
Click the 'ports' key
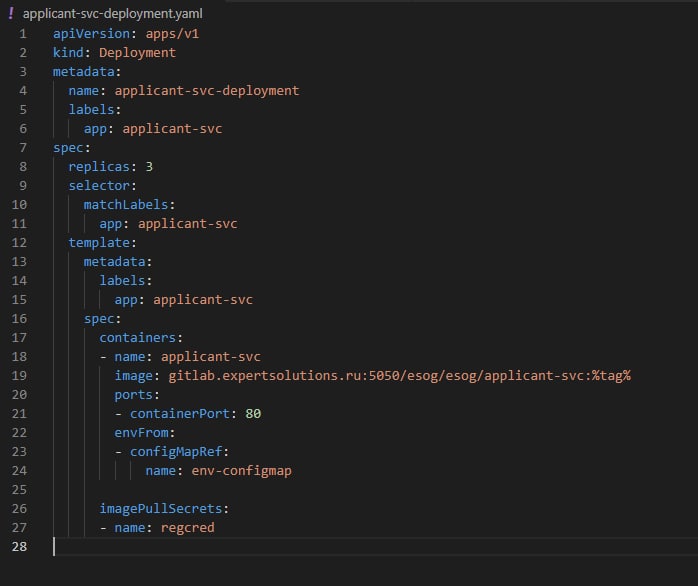[x=134, y=395]
